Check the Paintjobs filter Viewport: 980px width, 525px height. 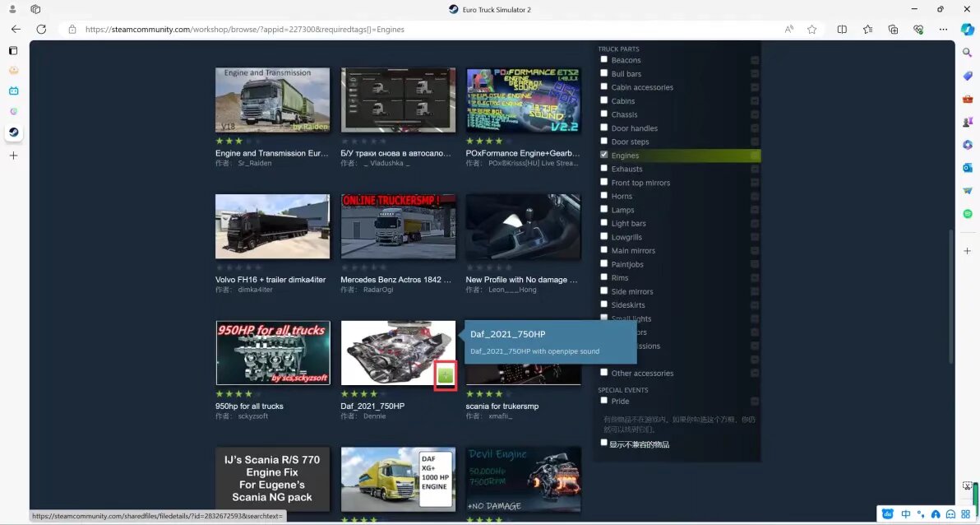603,263
